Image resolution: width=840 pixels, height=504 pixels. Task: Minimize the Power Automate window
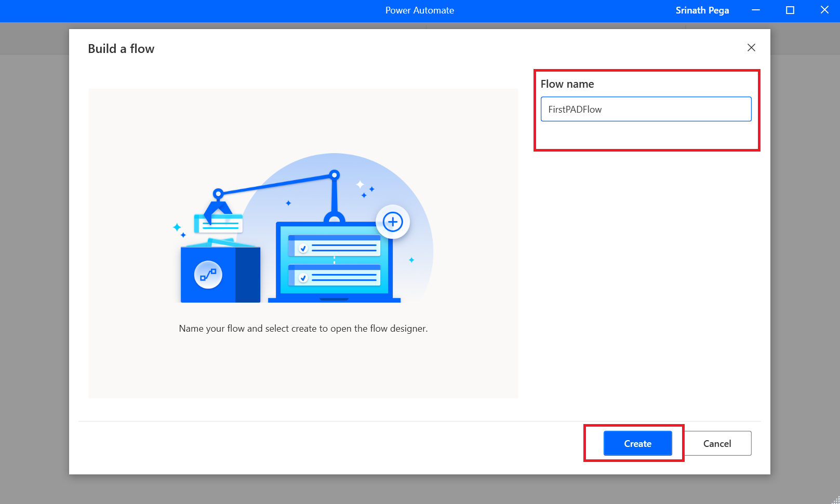[756, 10]
